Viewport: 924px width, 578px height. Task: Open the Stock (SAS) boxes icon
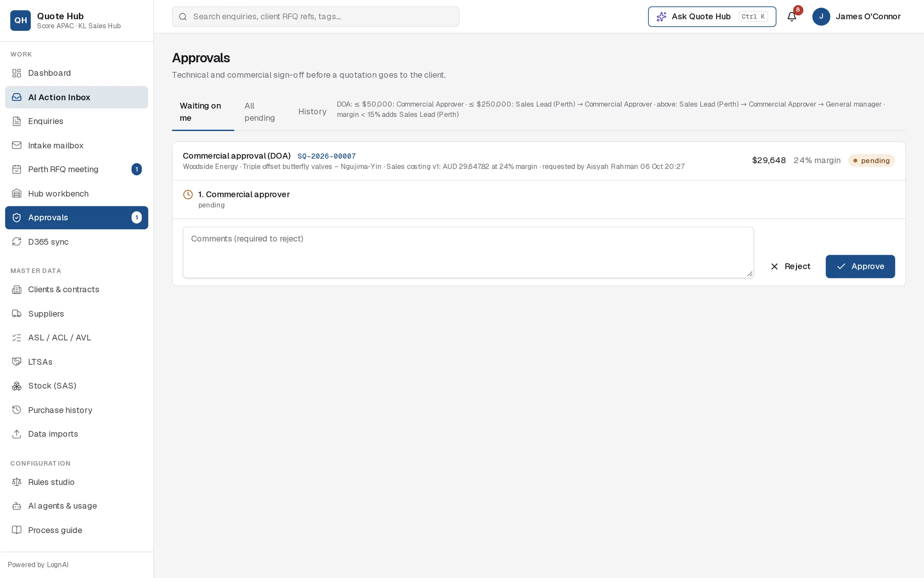17,386
